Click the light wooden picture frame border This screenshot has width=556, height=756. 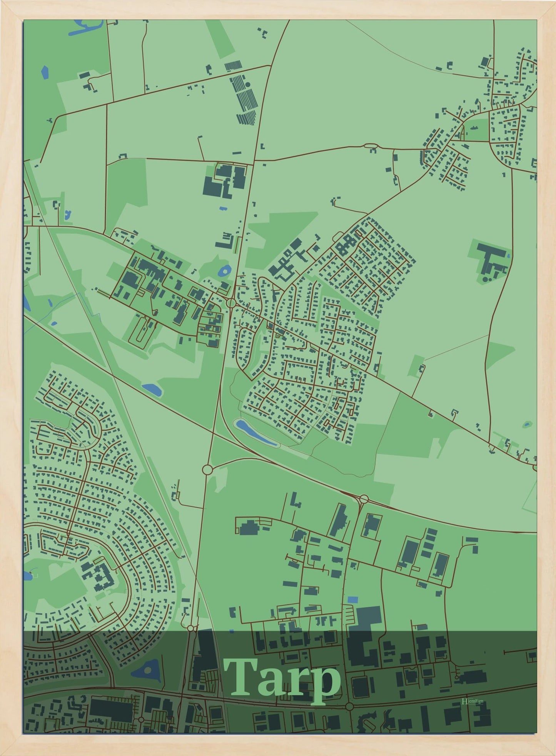(x=11, y=377)
